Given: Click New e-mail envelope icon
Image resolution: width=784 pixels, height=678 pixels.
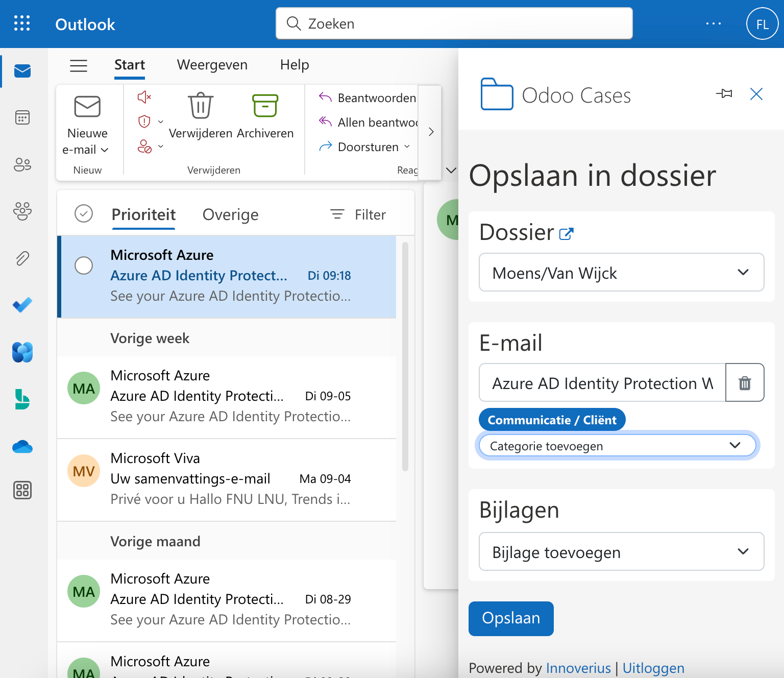Looking at the screenshot, I should click(x=87, y=106).
